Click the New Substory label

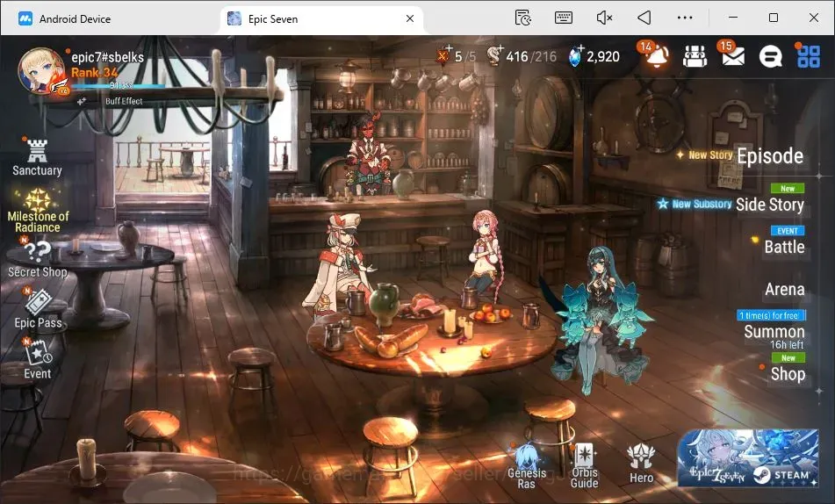(x=702, y=204)
